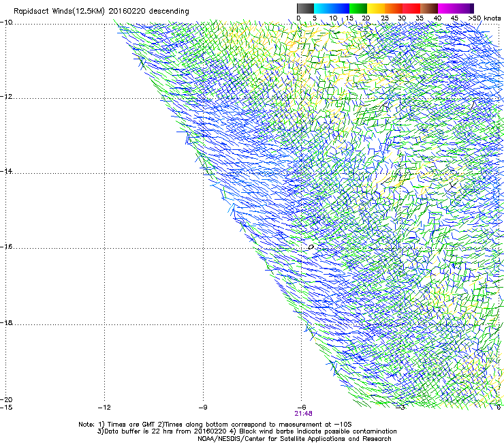
Task: Click the magenta 40-45 knots legend segment
Action: [x=447, y=8]
